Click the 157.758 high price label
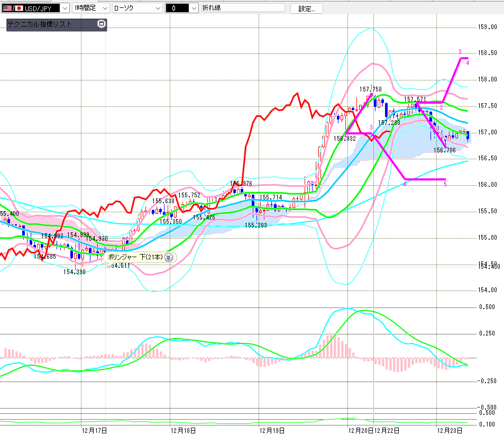 pyautogui.click(x=370, y=89)
